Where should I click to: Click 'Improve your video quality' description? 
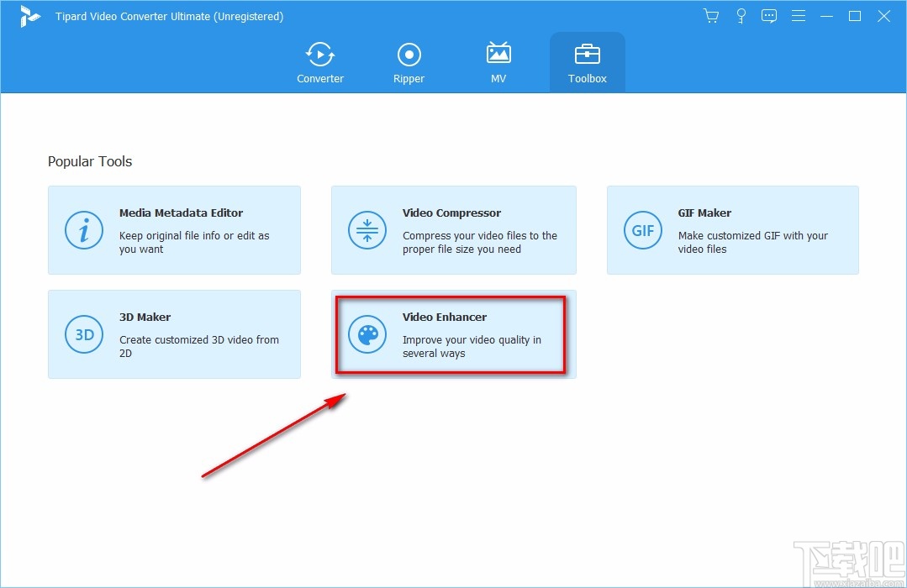tap(472, 346)
